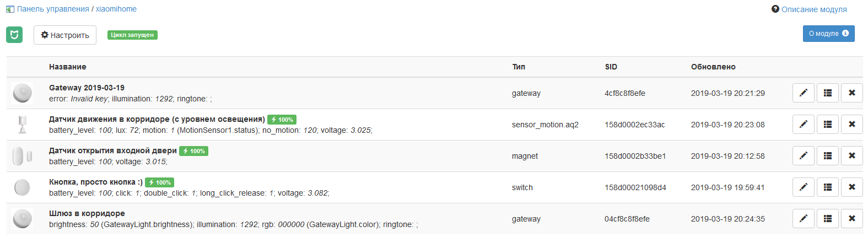The image size is (868, 237).
Task: Click the Цикл запущен status label
Action: coord(132,35)
